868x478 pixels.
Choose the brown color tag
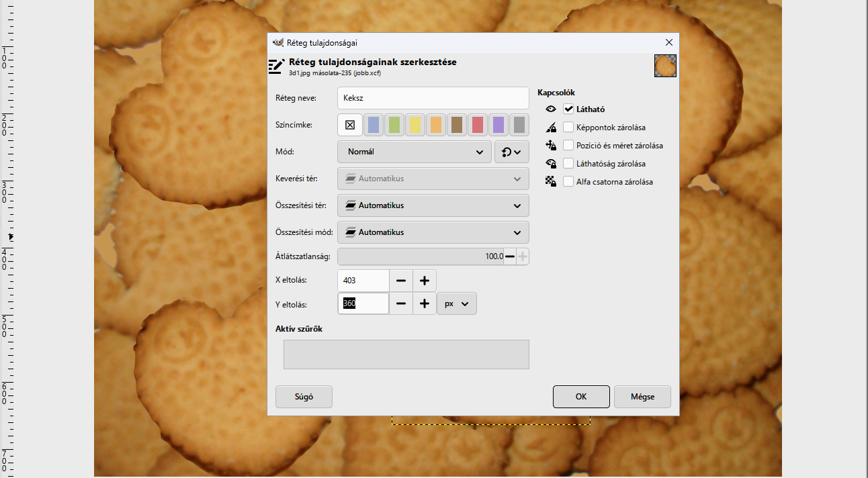coord(457,125)
